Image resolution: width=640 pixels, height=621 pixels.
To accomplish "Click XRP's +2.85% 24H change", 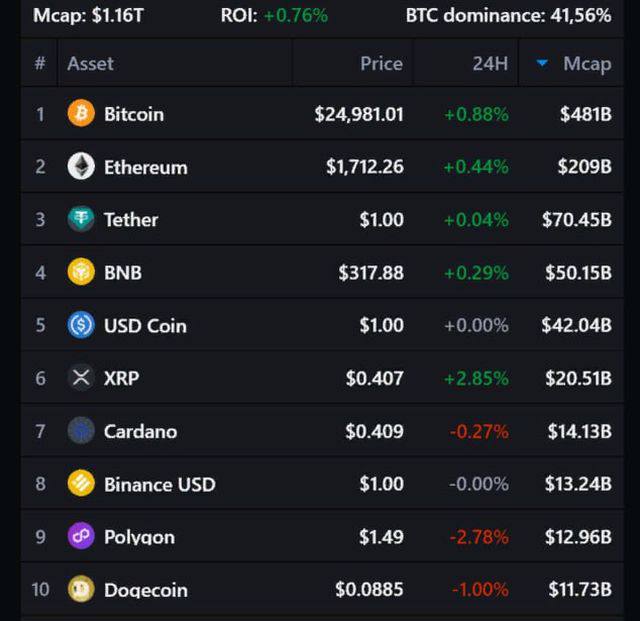I will click(476, 378).
